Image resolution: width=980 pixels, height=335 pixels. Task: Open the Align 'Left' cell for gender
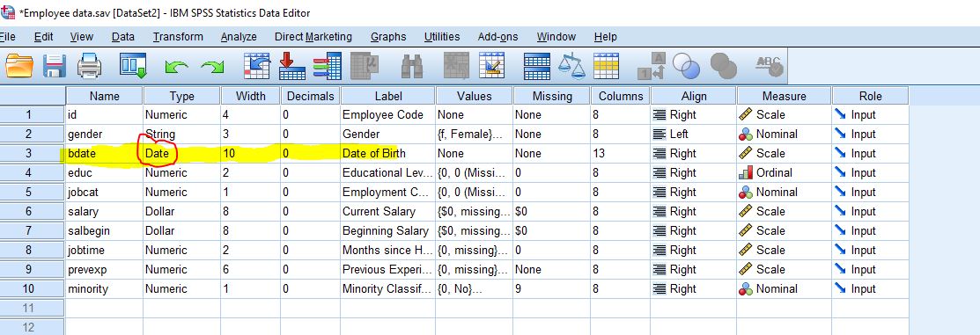693,135
